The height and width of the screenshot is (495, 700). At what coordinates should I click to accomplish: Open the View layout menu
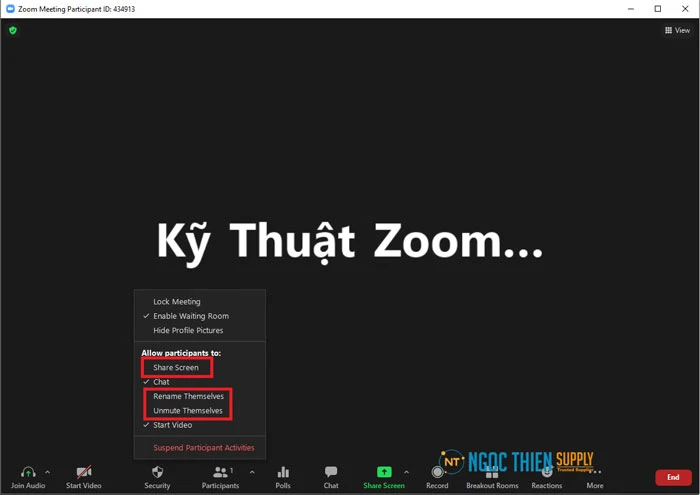(x=677, y=30)
